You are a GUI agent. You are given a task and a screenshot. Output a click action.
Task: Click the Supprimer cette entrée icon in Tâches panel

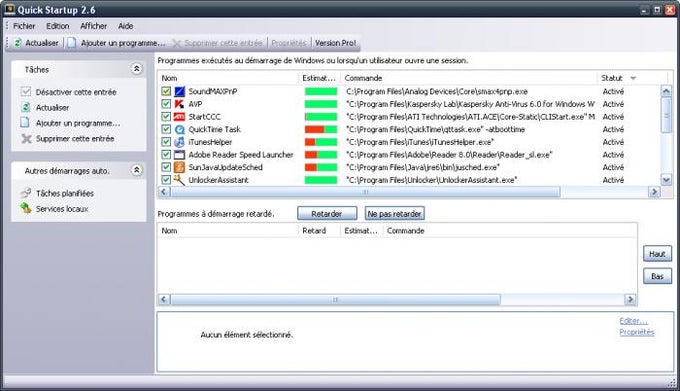coord(26,139)
